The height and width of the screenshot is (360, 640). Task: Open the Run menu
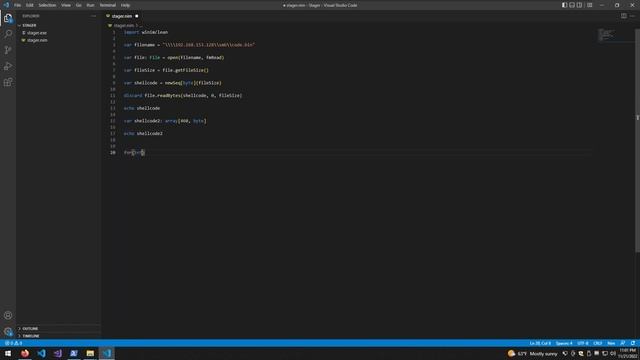coord(91,5)
